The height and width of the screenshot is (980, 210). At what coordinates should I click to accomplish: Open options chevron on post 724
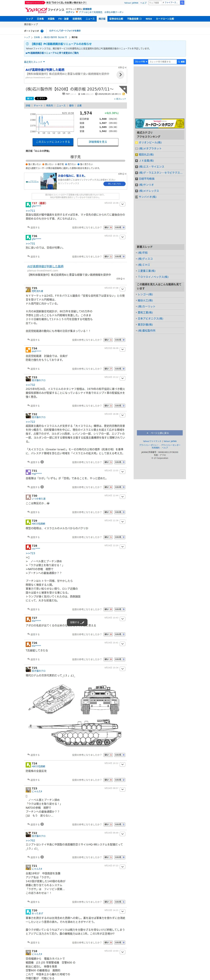[122, 764]
